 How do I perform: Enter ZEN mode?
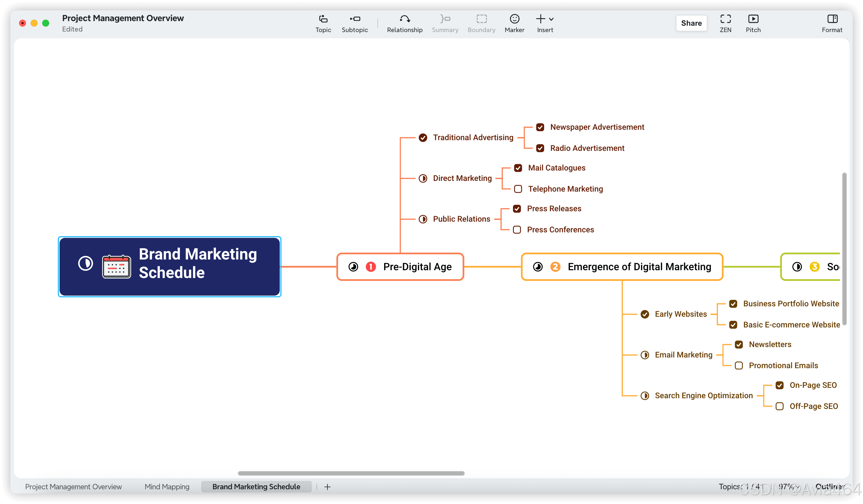[725, 19]
